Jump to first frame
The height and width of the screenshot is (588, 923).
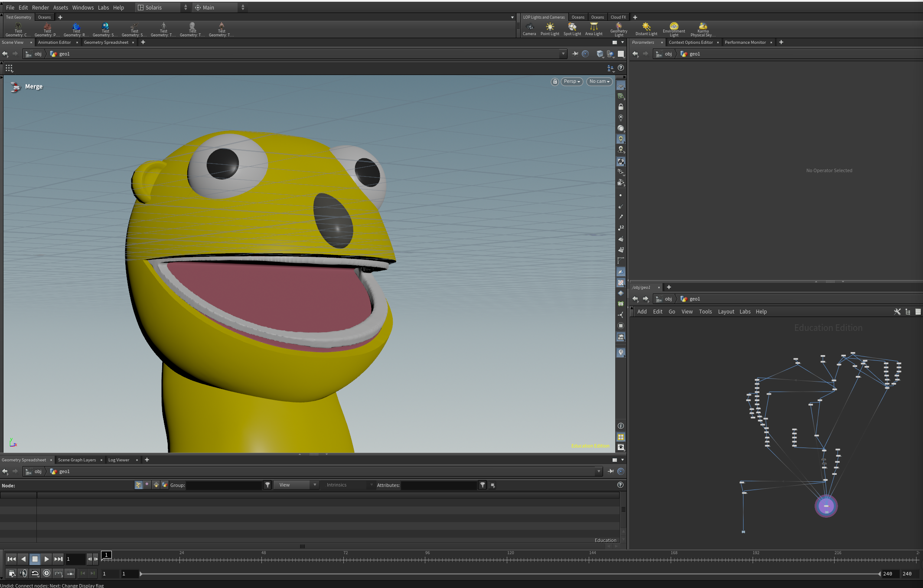[12, 559]
